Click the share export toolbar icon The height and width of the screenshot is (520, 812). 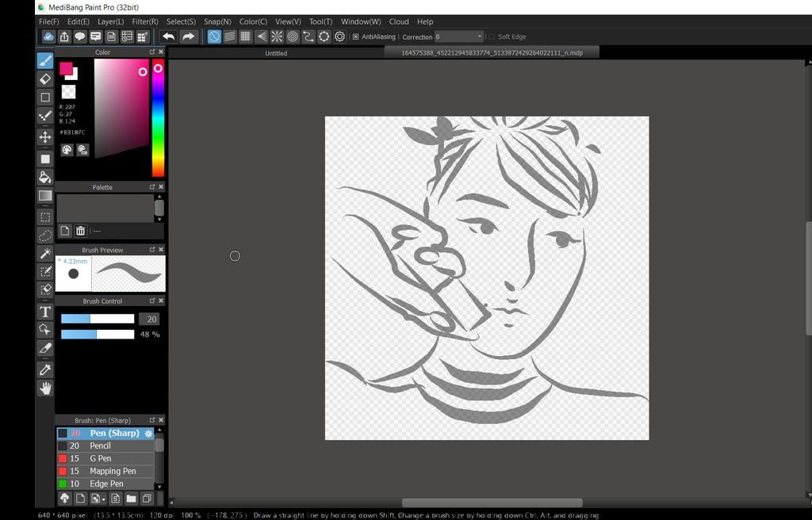click(x=64, y=36)
